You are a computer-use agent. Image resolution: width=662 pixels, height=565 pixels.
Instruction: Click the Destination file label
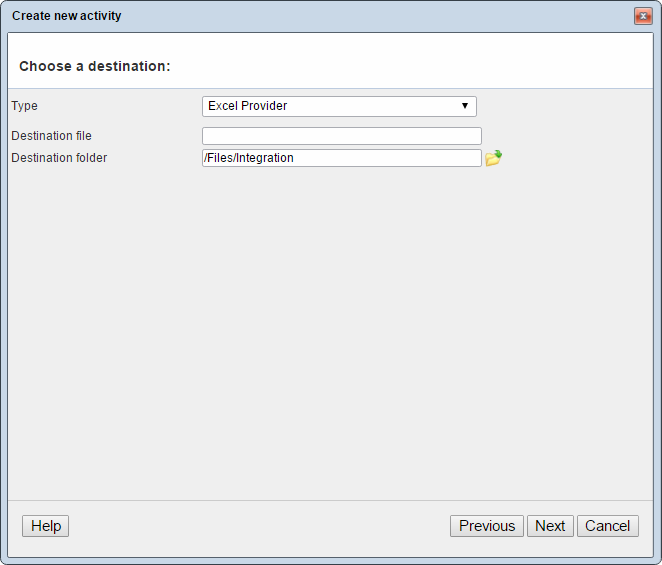click(51, 136)
